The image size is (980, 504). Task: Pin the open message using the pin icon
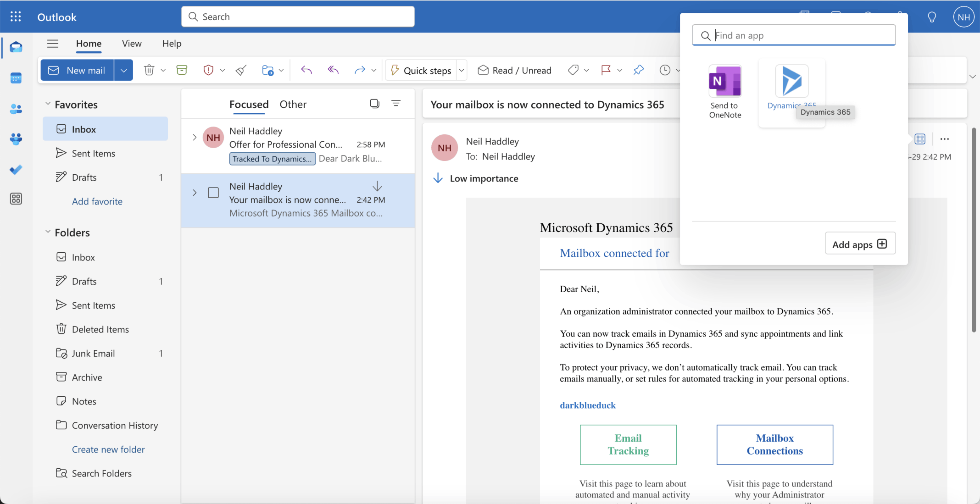point(638,70)
